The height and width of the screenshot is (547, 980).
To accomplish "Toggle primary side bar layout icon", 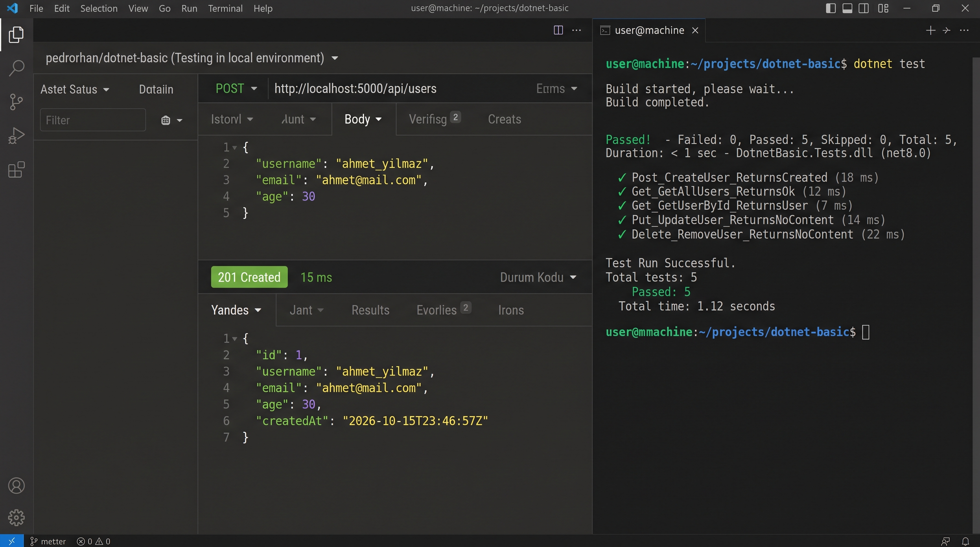I will 831,8.
